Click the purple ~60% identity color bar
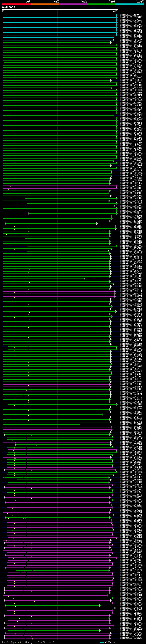 [73, 4]
